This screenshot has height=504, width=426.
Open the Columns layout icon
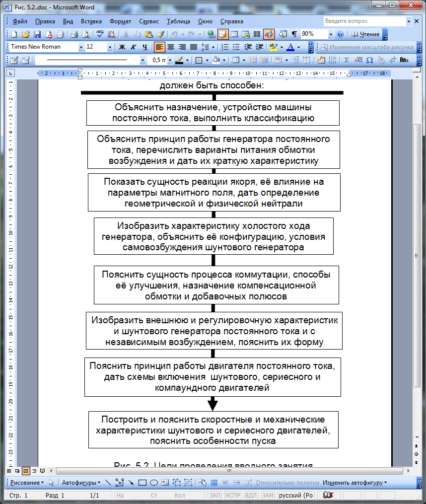point(257,34)
